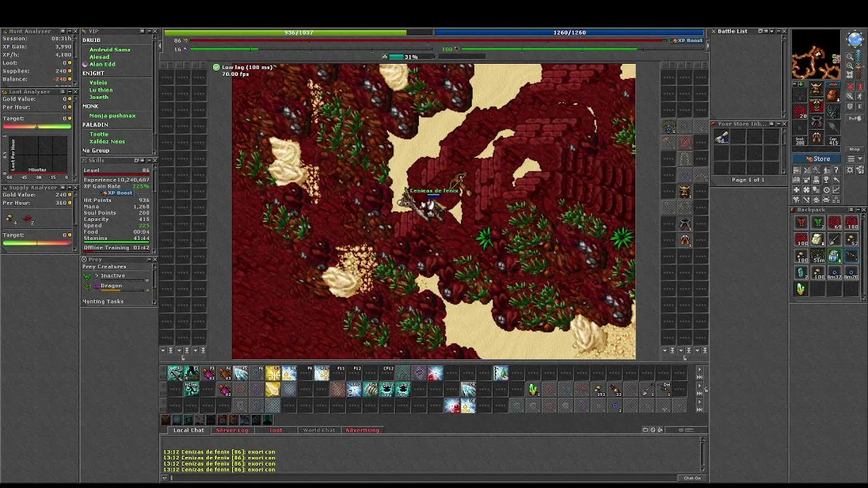Viewport: 868px width, 488px height.
Task: Adjust the Loot Analyser target gradient slider
Action: (x=37, y=126)
